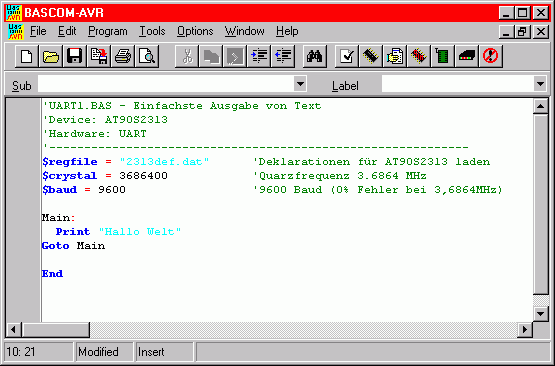Open the File menu

click(x=38, y=32)
